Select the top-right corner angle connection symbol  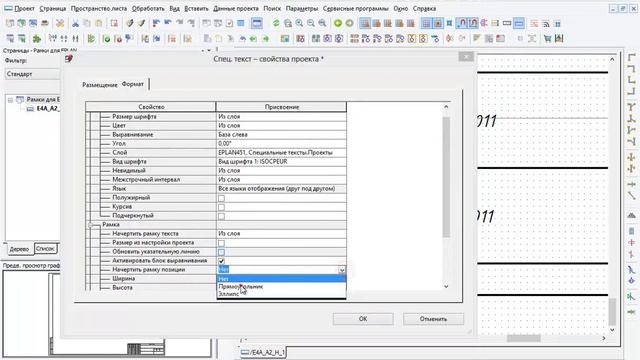click(631, 69)
